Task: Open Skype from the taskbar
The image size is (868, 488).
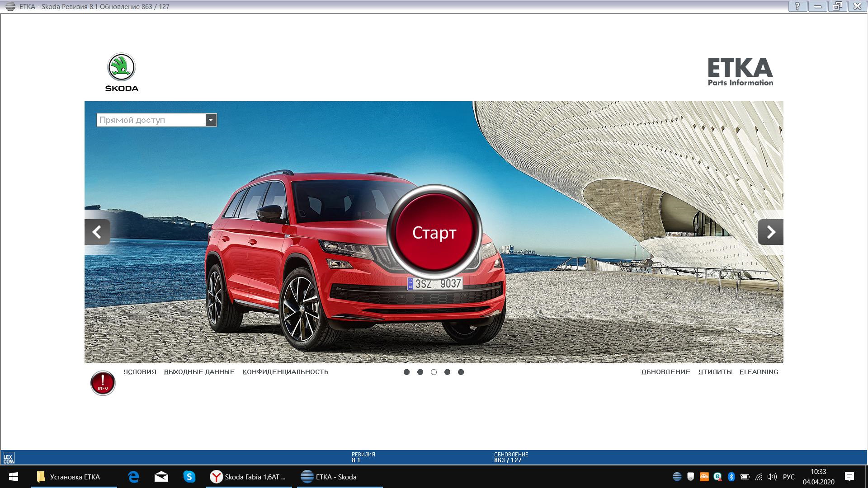Action: tap(189, 477)
